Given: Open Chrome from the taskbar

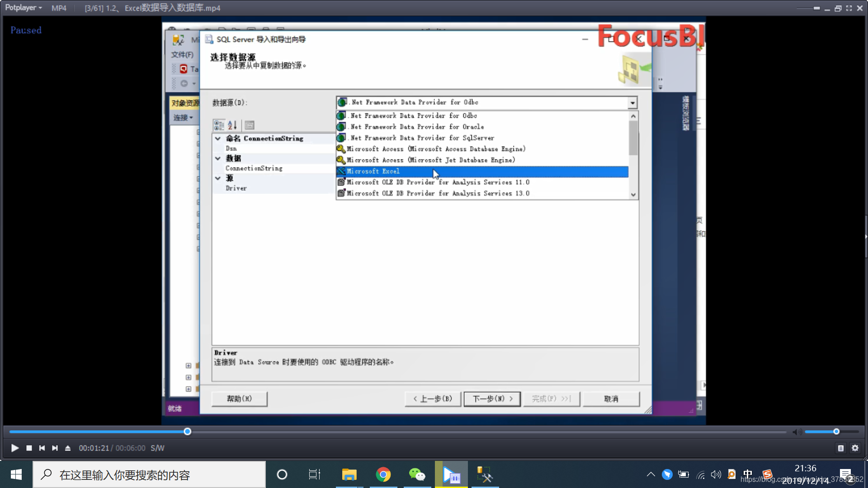Looking at the screenshot, I should pyautogui.click(x=383, y=474).
